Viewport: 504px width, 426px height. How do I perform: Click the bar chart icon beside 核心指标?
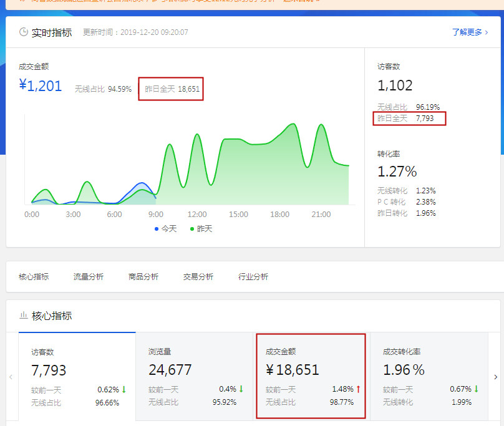24,316
